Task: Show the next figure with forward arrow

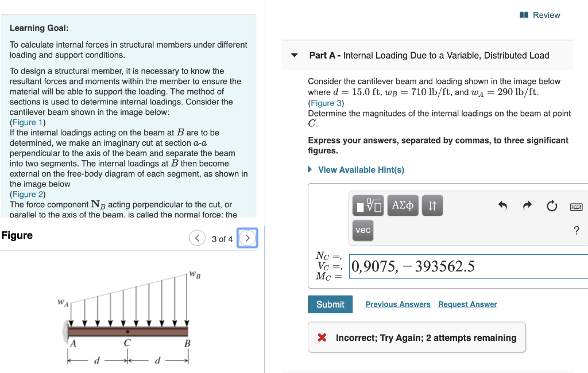Action: (247, 238)
